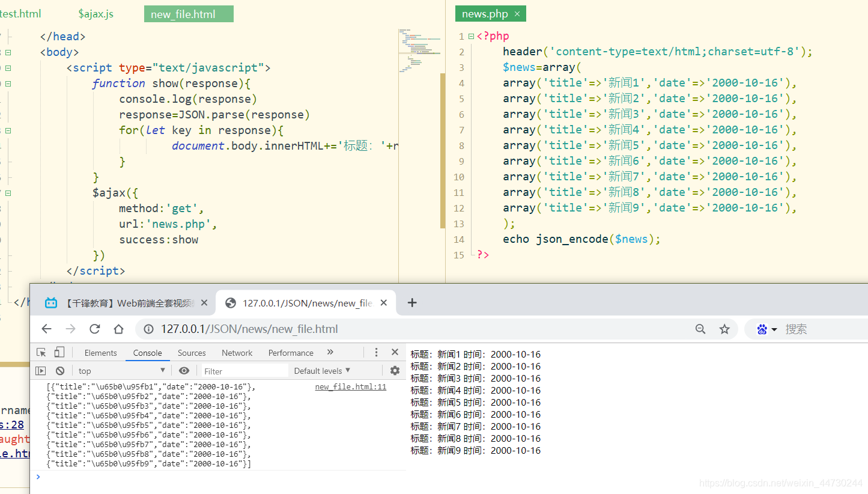The image size is (868, 494).
Task: Open the new_file.html:11 source link
Action: tap(351, 387)
